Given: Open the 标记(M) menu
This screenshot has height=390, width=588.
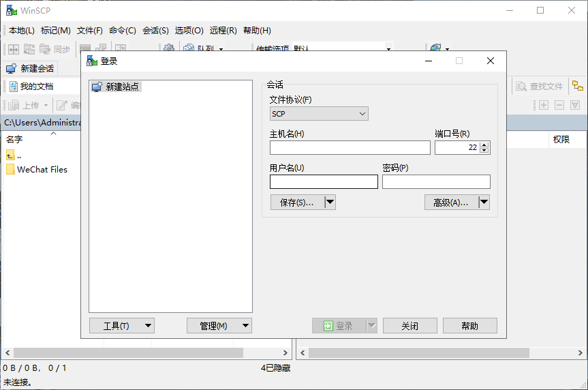Looking at the screenshot, I should pos(55,31).
